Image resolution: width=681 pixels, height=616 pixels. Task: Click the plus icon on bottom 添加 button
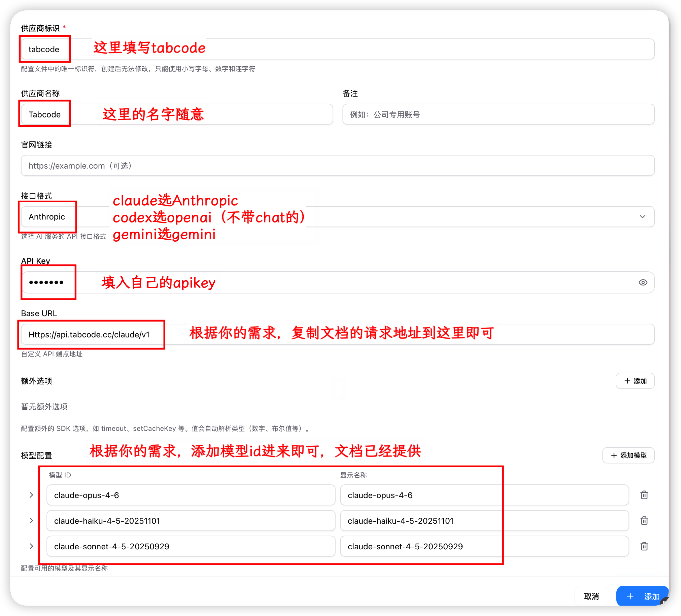630,596
